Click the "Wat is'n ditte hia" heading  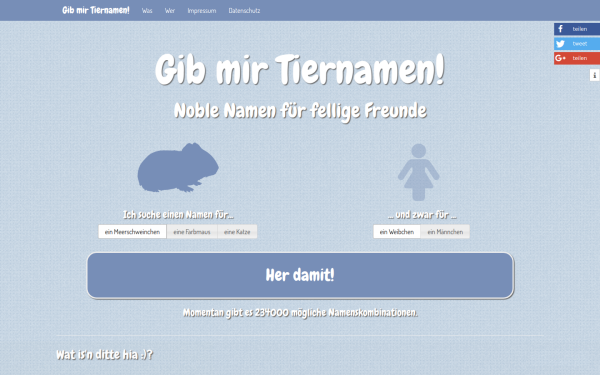pyautogui.click(x=104, y=355)
